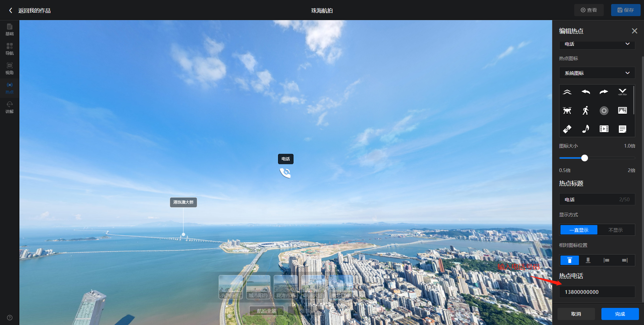Open the 拱北口岸 scene thumbnail
The height and width of the screenshot is (325, 644).
(341, 287)
